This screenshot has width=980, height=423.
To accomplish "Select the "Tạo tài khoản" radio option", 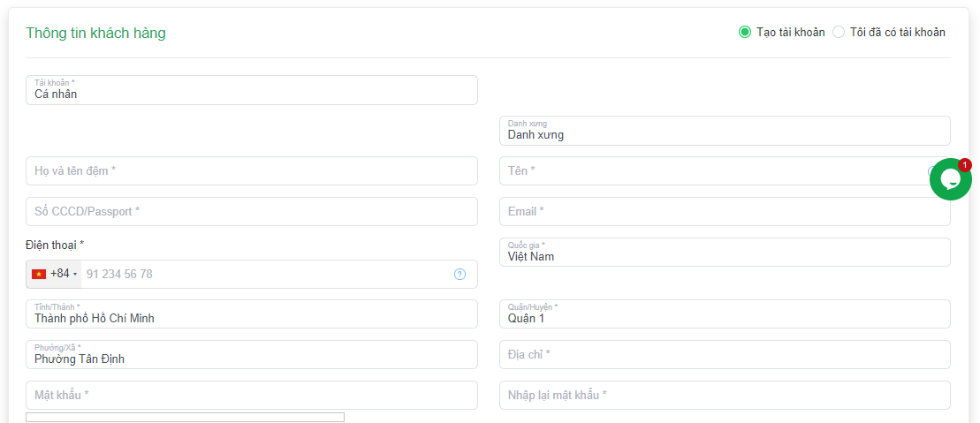I will [x=745, y=33].
